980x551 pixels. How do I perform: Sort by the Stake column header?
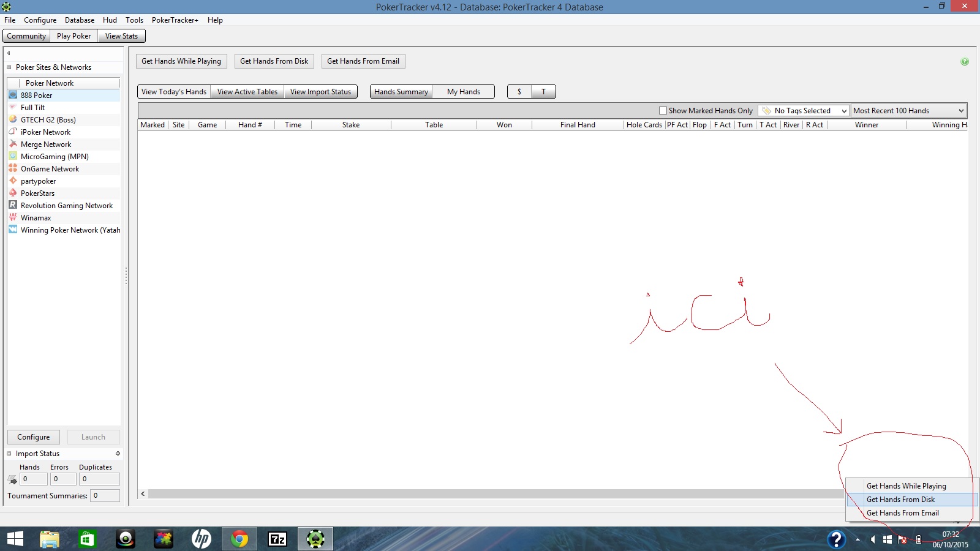(x=351, y=125)
